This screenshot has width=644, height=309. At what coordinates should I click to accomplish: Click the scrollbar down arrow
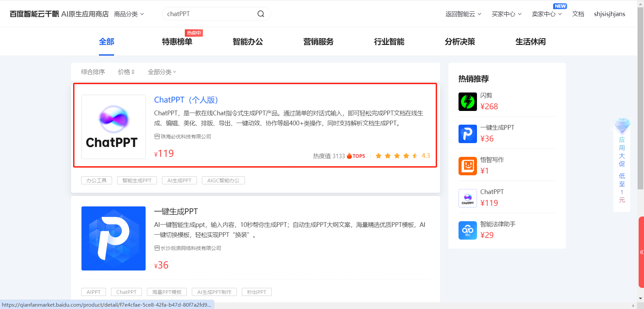tap(641, 298)
